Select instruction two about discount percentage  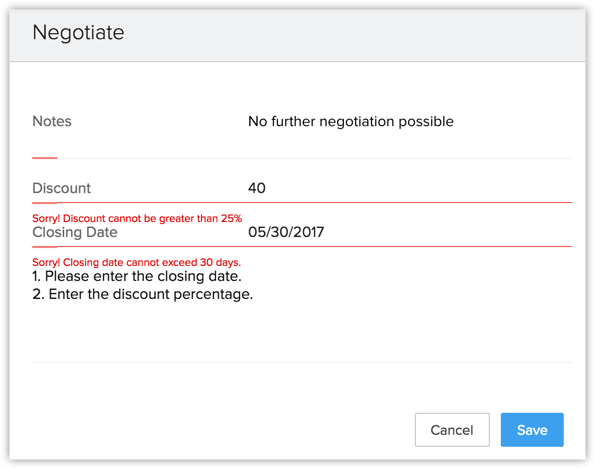(143, 294)
